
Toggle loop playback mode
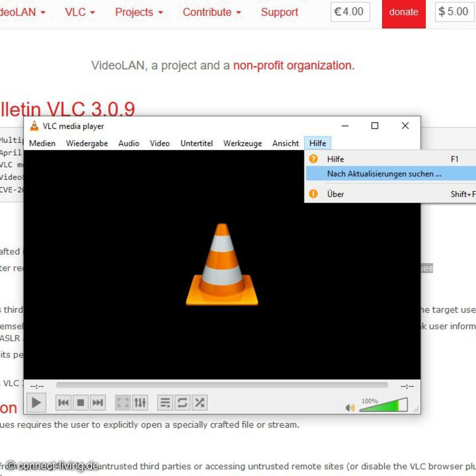pyautogui.click(x=182, y=402)
